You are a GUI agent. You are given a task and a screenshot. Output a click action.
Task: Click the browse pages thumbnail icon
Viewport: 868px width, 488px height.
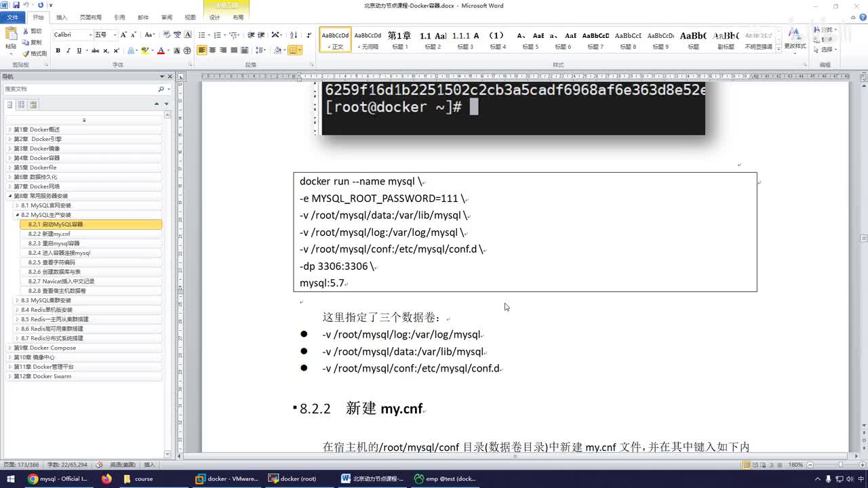22,104
